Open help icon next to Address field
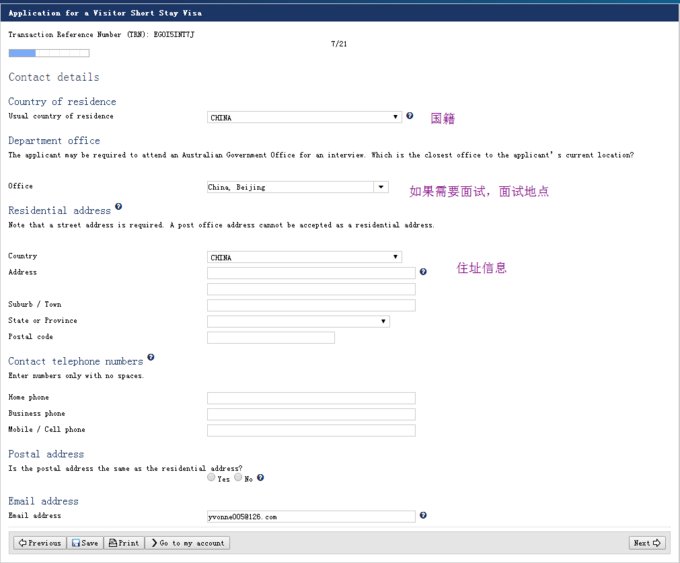Viewport: 680px width, 563px height. (x=423, y=272)
